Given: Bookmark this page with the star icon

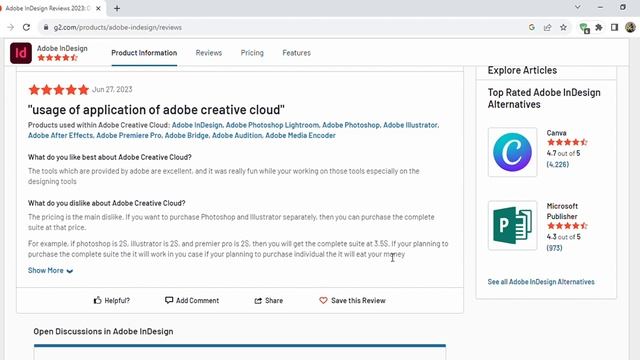Looking at the screenshot, I should click(563, 27).
